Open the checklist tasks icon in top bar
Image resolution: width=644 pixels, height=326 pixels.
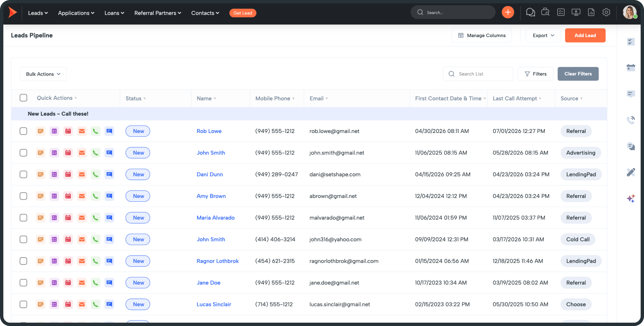(561, 13)
